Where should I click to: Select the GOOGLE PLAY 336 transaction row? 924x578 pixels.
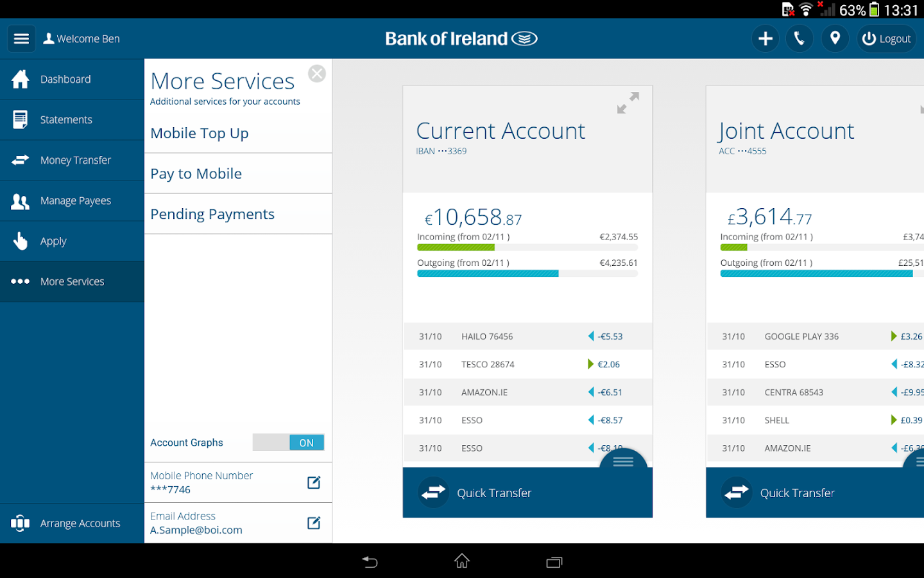[x=816, y=337]
